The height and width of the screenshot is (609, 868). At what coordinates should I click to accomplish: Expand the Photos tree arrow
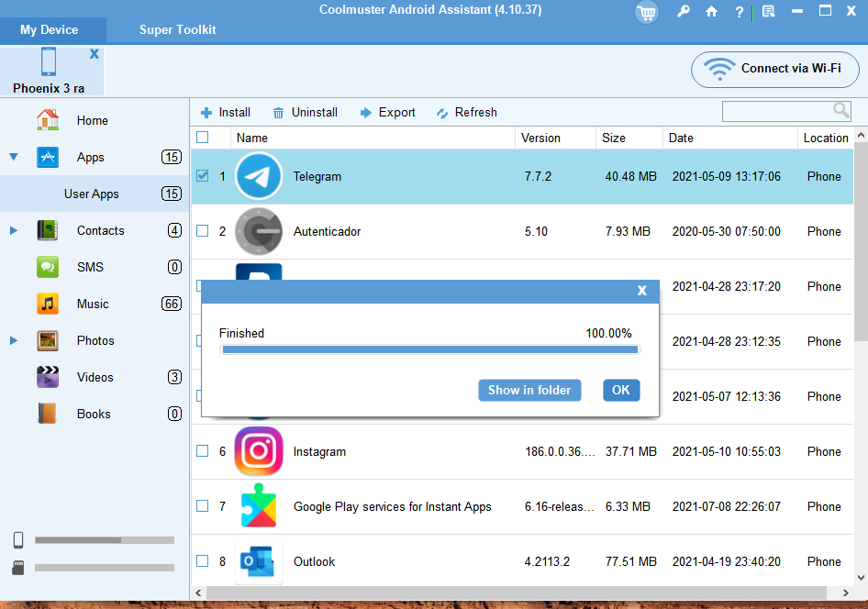pyautogui.click(x=14, y=340)
